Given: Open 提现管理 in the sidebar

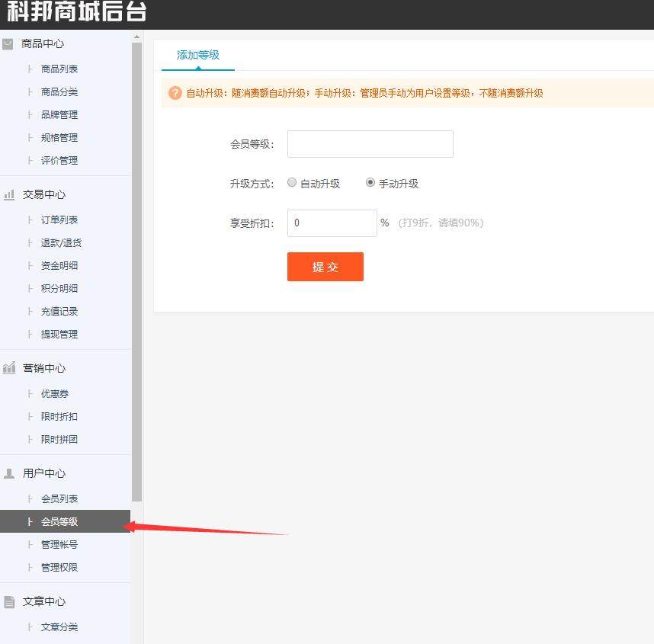Looking at the screenshot, I should (59, 335).
